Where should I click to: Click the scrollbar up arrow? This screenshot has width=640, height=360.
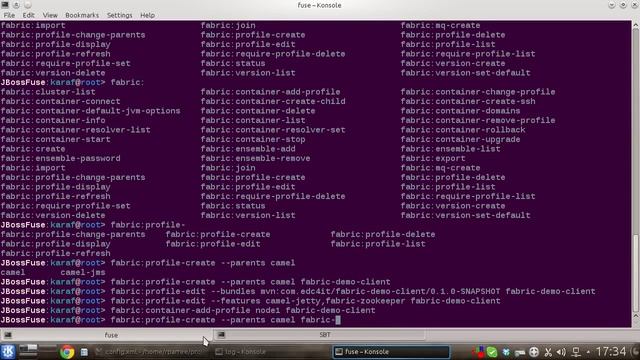pos(636,25)
